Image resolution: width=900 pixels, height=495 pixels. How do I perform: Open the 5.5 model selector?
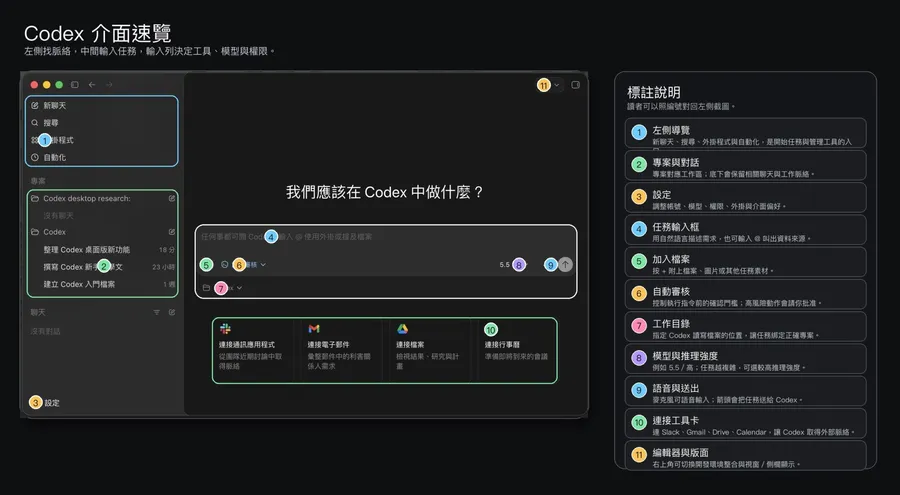505,265
